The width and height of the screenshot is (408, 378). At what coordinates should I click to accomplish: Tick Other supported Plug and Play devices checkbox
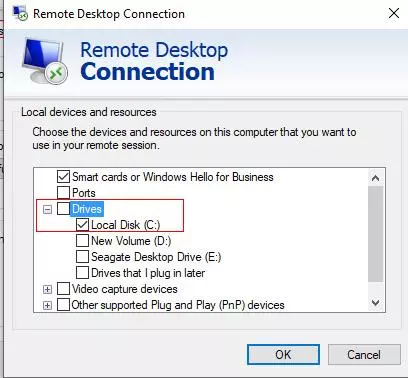[x=63, y=305]
